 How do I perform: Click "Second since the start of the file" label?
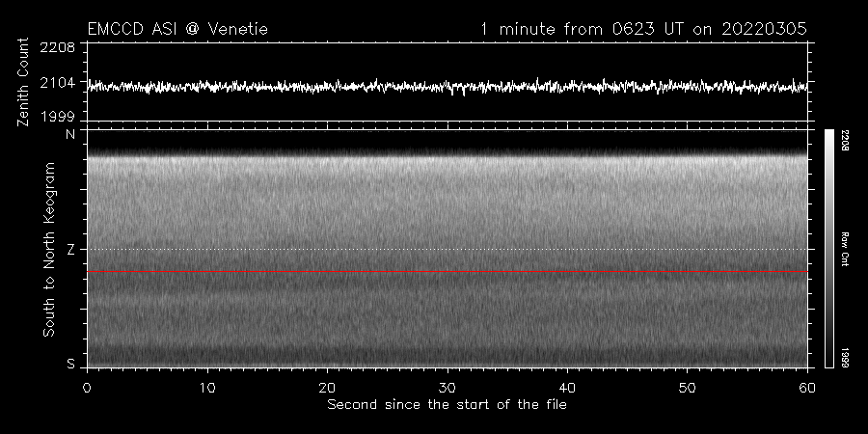(x=447, y=405)
